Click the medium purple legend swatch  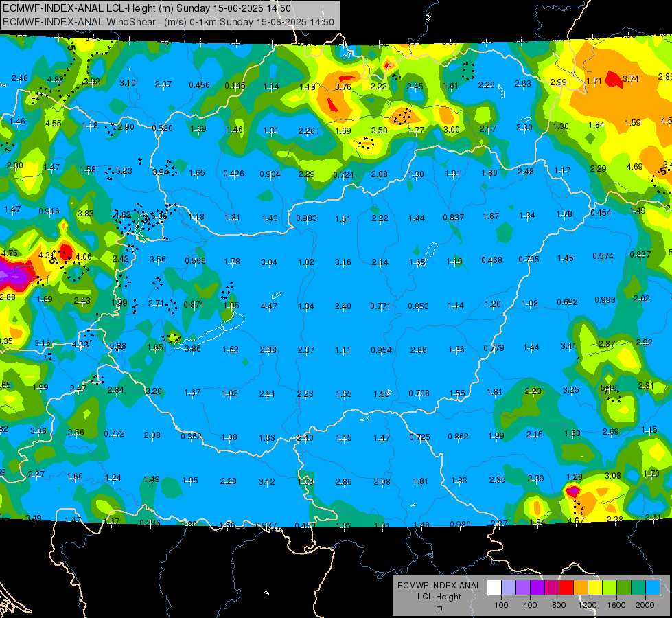(x=523, y=588)
